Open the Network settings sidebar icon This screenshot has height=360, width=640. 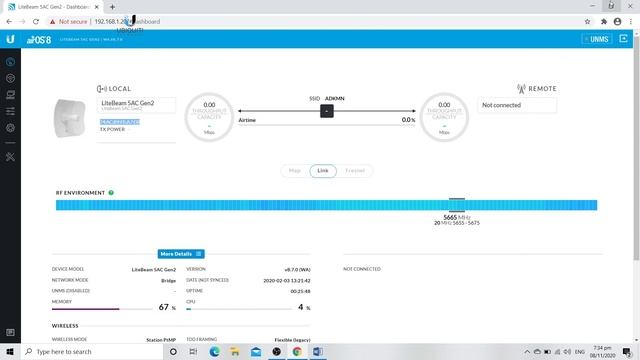click(x=10, y=95)
